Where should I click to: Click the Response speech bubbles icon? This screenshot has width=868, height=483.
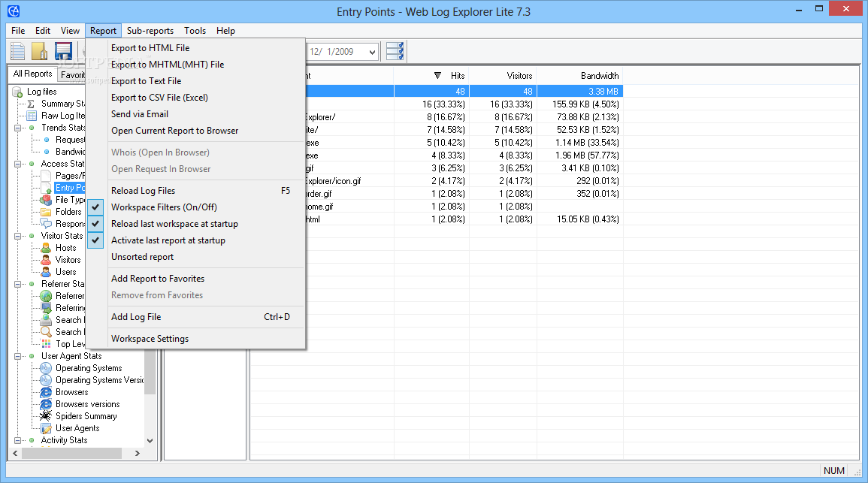(x=47, y=224)
